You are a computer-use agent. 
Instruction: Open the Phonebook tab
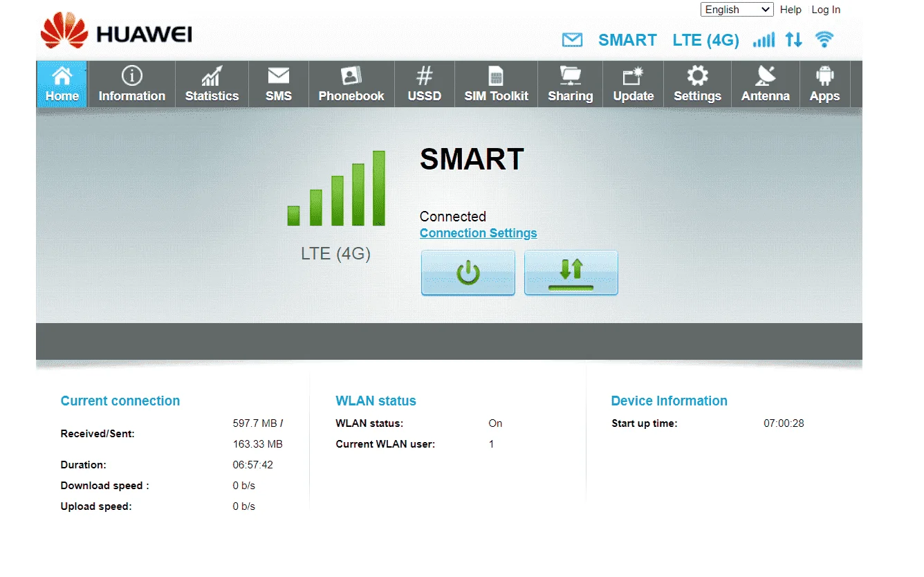click(351, 84)
